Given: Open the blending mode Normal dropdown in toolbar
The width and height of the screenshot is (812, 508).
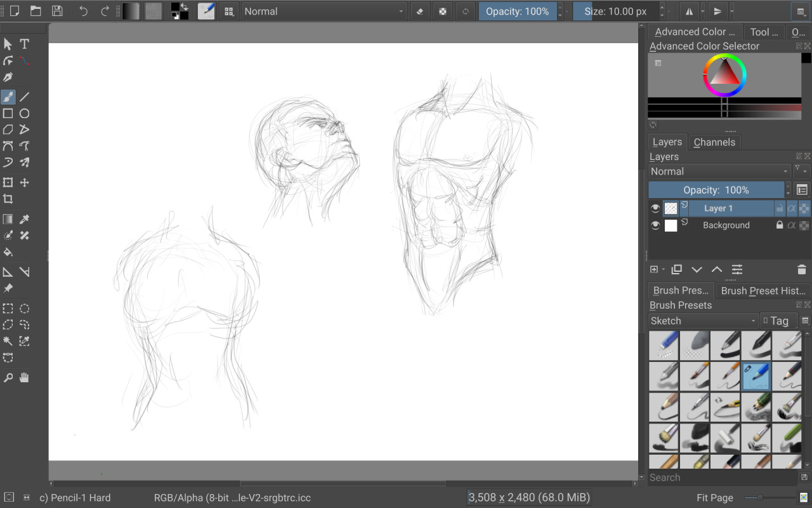Looking at the screenshot, I should [324, 11].
